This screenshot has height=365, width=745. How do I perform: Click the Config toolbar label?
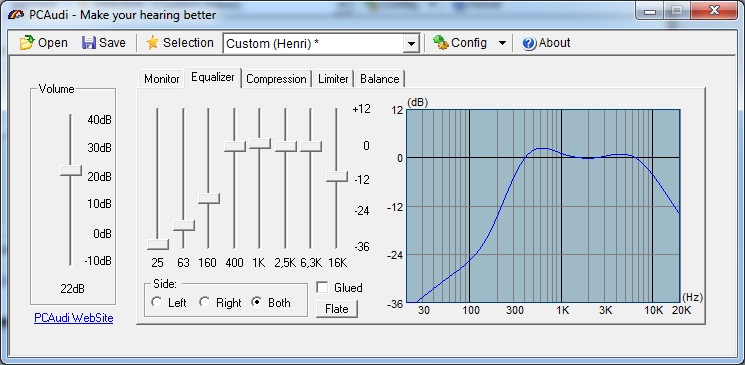pos(469,43)
